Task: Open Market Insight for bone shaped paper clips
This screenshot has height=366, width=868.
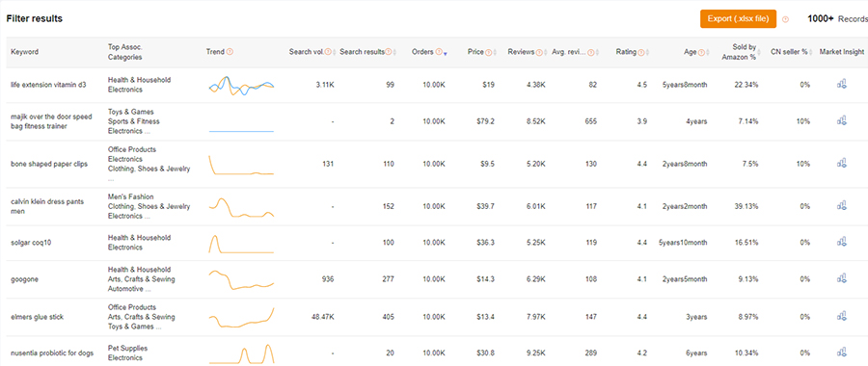Action: tap(842, 164)
